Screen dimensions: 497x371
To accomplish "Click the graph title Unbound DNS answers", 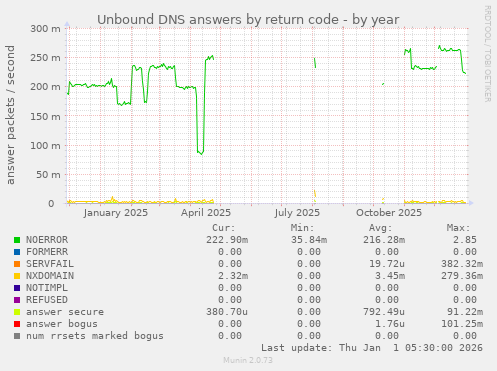I will [x=248, y=20].
